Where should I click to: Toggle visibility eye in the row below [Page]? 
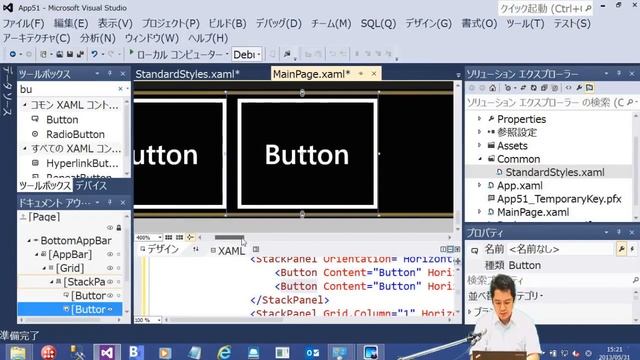[x=110, y=228]
